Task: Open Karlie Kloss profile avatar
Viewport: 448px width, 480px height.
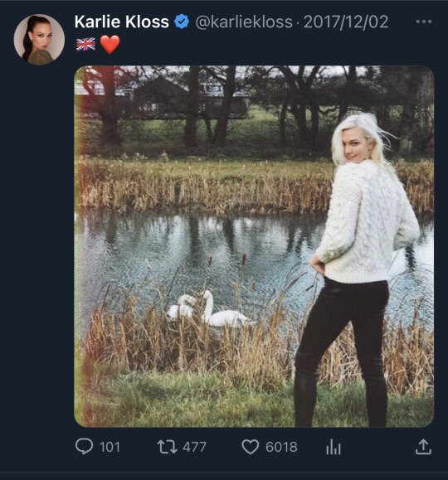Action: pyautogui.click(x=39, y=39)
